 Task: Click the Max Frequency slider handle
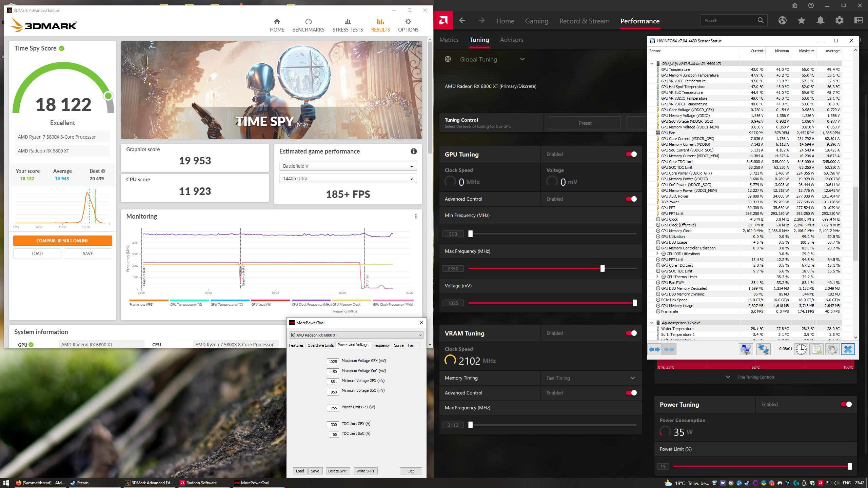coord(602,268)
